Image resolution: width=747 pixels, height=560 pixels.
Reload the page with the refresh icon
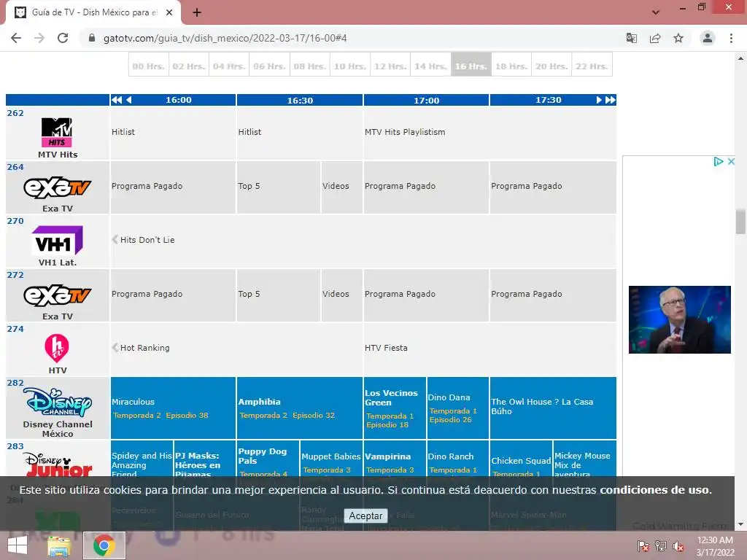63,38
